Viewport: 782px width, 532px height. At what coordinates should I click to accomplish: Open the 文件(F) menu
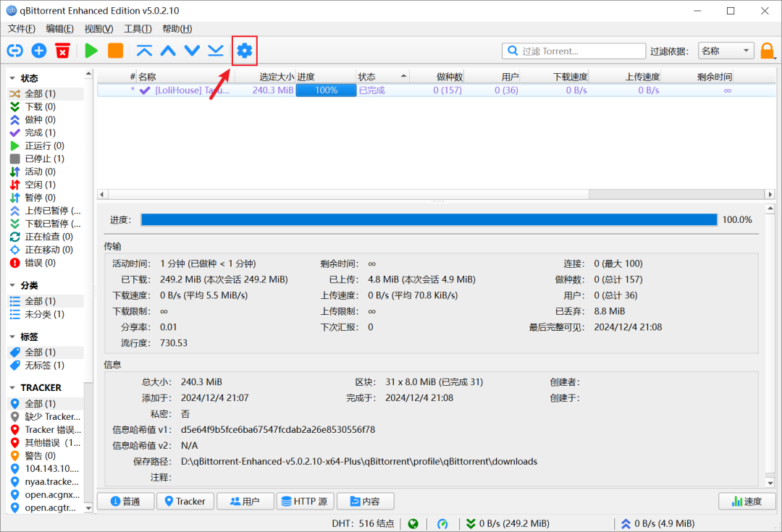point(22,29)
